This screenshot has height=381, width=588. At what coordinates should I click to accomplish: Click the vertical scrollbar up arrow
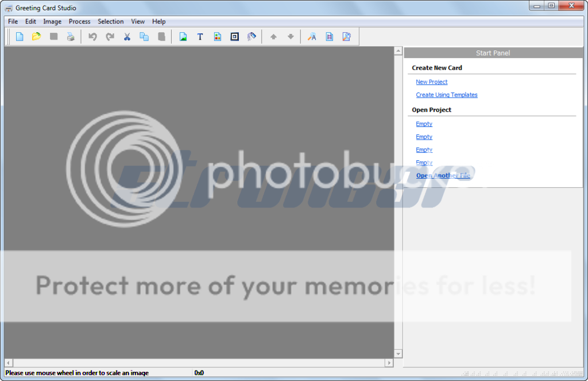[399, 51]
